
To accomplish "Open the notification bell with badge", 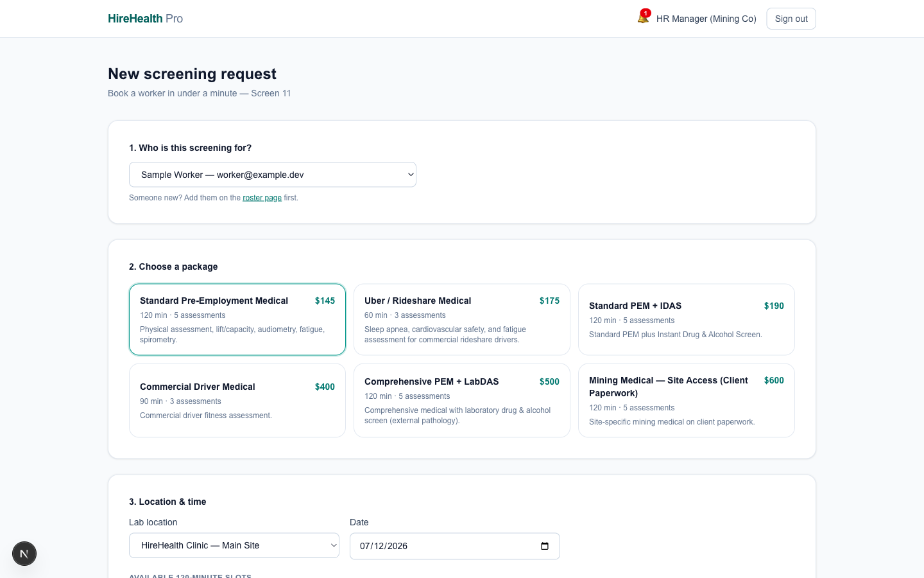I will (x=643, y=17).
